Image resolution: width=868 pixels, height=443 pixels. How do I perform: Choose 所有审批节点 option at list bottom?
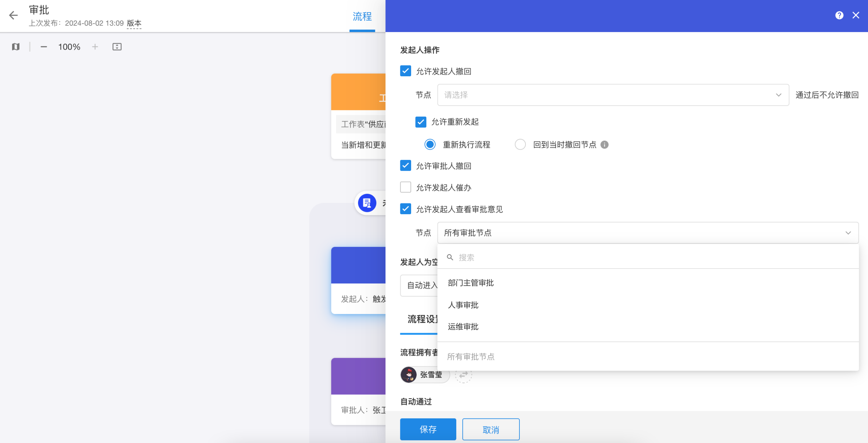[x=648, y=356]
